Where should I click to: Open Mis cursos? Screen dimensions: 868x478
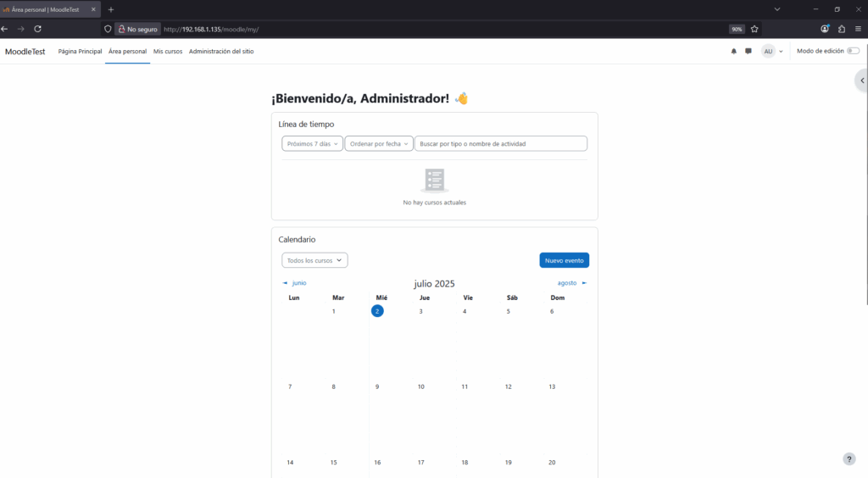pyautogui.click(x=168, y=52)
